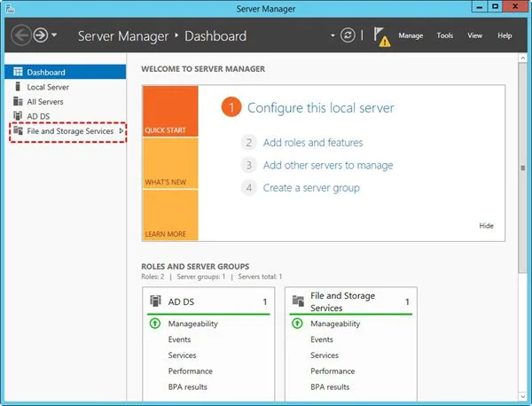The image size is (532, 406).
Task: Open Events in File and Storage Services tile
Action: (321, 340)
